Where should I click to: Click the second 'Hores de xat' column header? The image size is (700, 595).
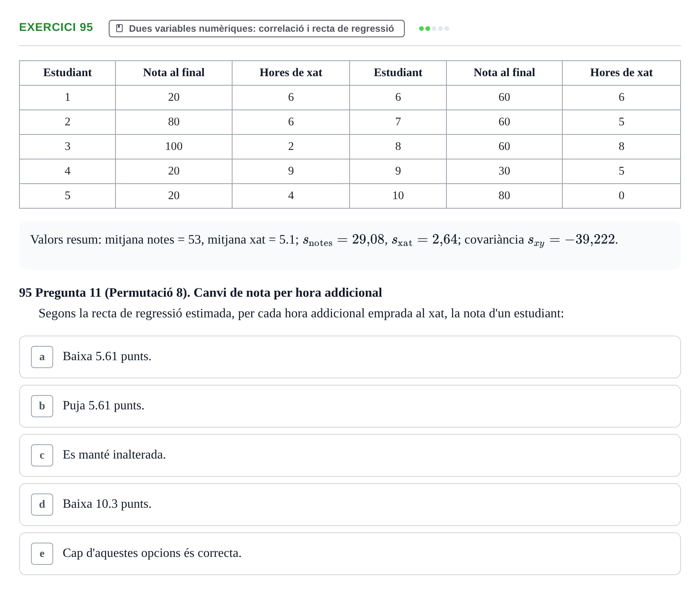(621, 73)
